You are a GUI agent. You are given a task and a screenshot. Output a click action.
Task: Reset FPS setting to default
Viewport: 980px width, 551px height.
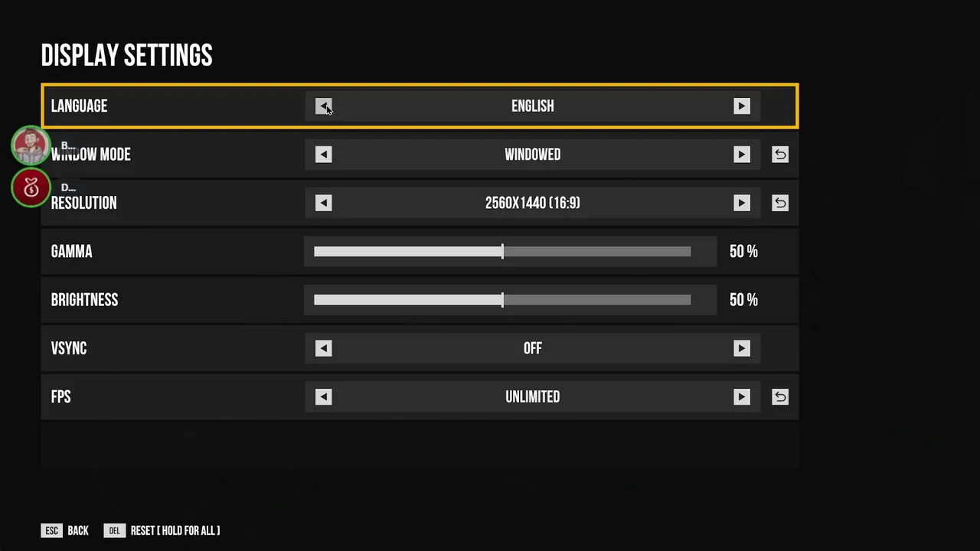pyautogui.click(x=779, y=396)
